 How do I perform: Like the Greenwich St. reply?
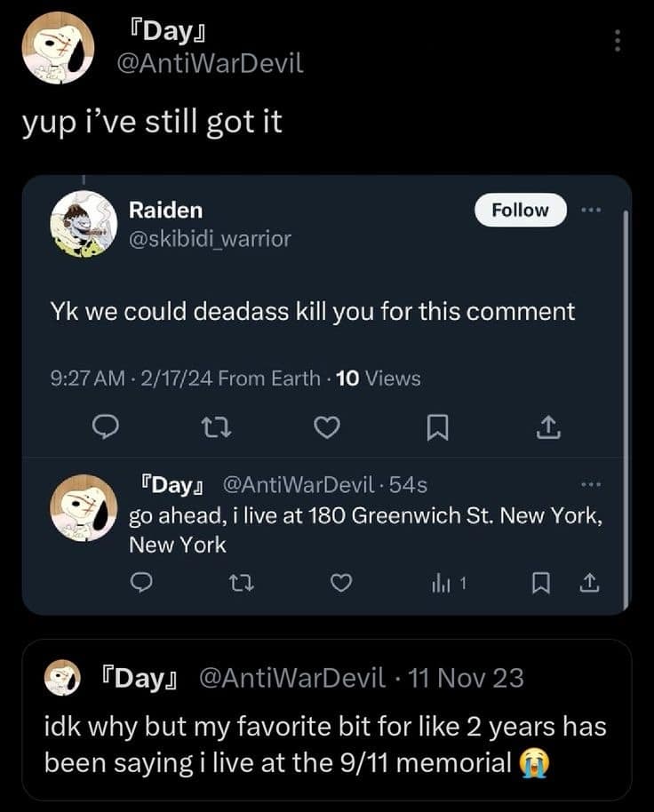tap(340, 582)
